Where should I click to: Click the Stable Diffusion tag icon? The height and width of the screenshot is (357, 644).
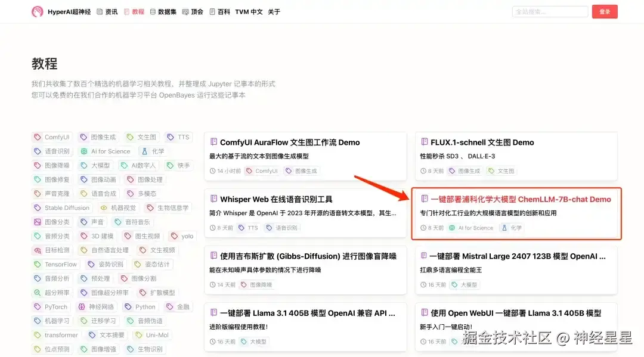point(38,207)
